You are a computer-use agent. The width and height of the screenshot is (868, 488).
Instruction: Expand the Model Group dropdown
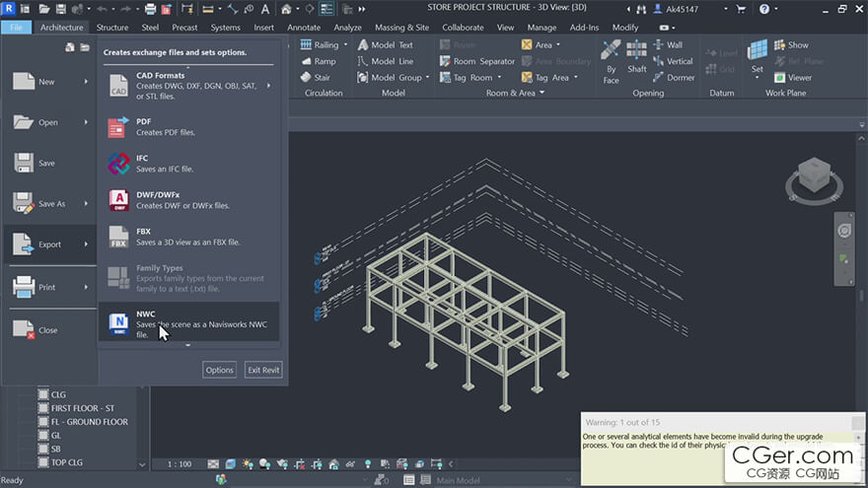click(x=428, y=78)
